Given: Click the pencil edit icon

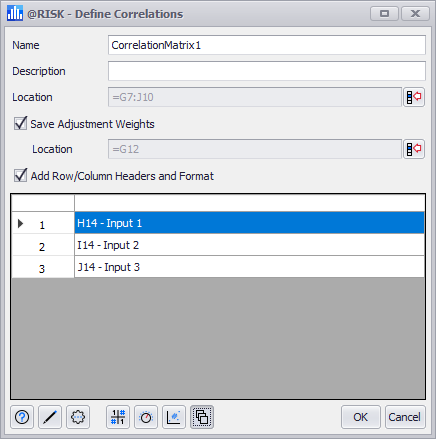Looking at the screenshot, I should (50, 417).
